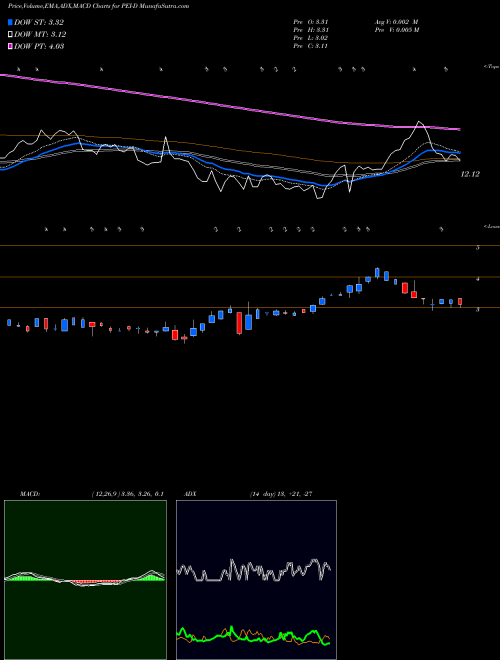The height and width of the screenshot is (660, 500).
Task: Click the white ADX line in ADX panel
Action: (253, 571)
